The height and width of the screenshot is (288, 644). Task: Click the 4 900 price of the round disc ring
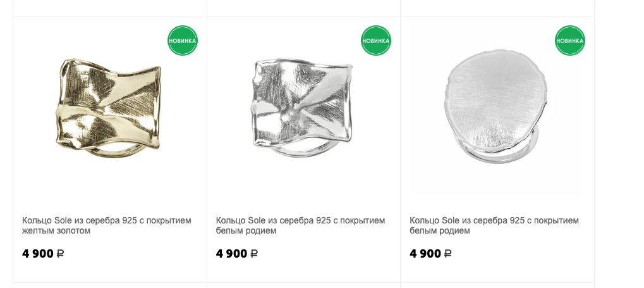[x=425, y=254]
